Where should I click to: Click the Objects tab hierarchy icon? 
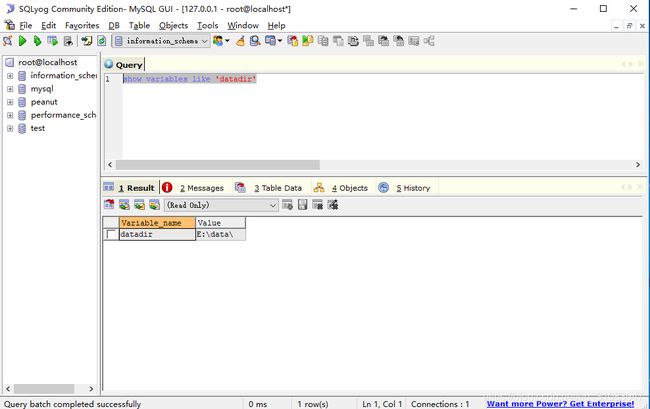(x=319, y=188)
